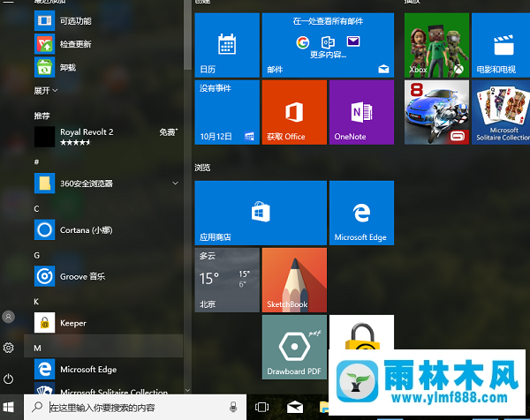Open the OneNote tile

point(361,112)
